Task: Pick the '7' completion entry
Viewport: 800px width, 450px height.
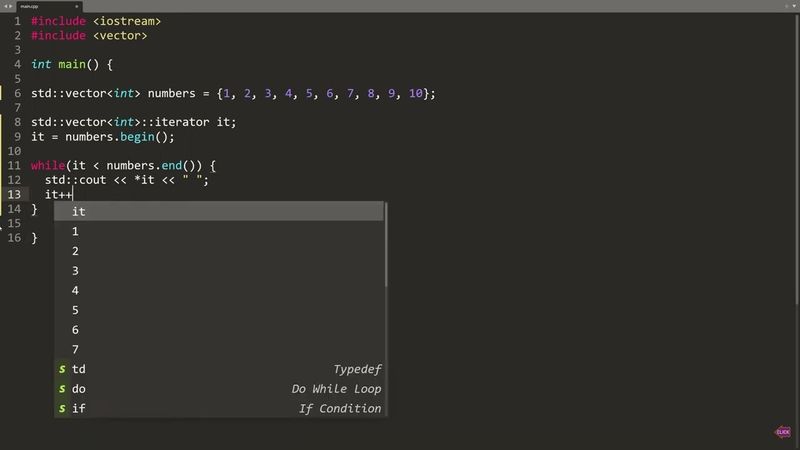Action: click(219, 349)
